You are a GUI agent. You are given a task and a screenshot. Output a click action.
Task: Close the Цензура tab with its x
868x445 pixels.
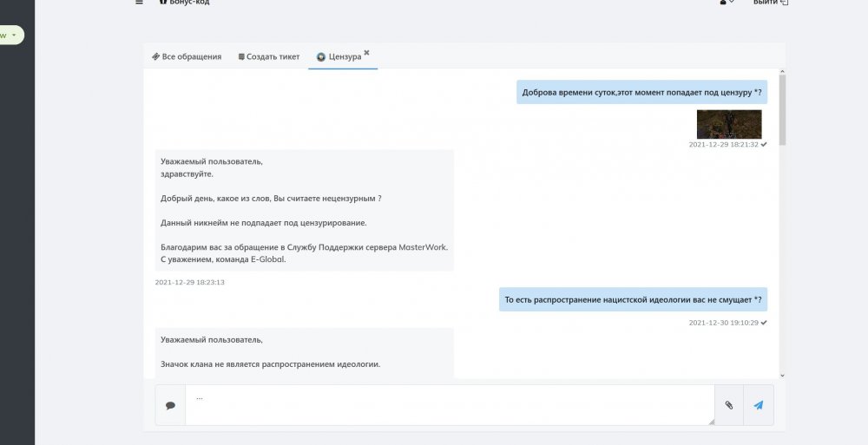coord(366,53)
